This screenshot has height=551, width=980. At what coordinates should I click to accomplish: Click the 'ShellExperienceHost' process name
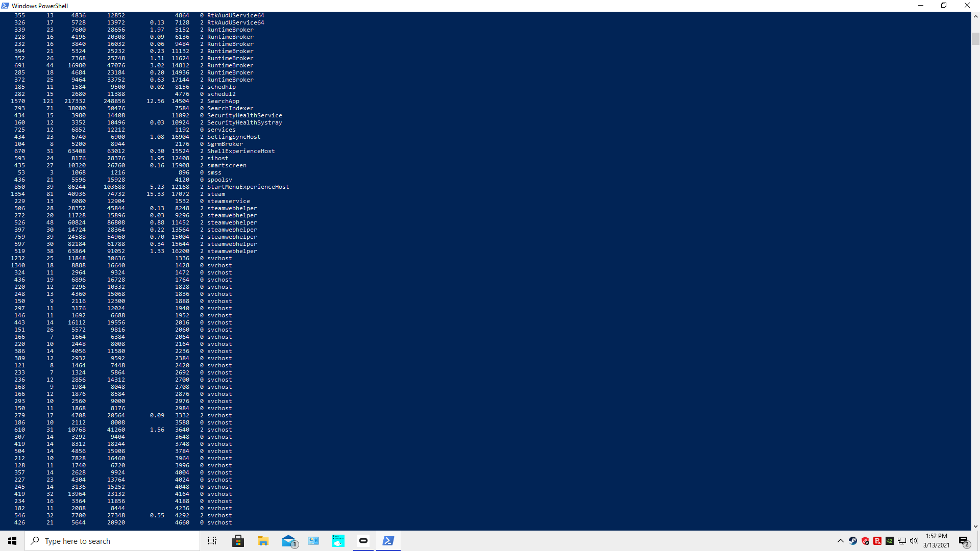click(x=241, y=151)
